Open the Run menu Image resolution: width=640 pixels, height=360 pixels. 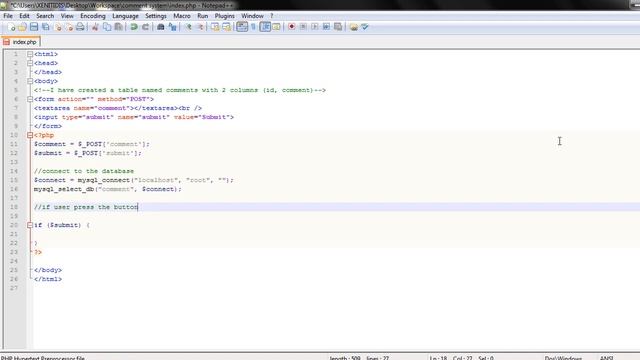(202, 16)
